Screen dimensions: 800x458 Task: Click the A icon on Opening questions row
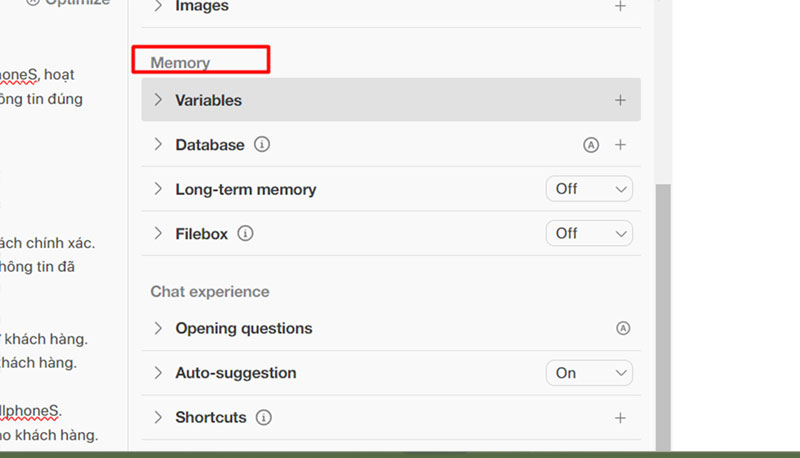(623, 328)
